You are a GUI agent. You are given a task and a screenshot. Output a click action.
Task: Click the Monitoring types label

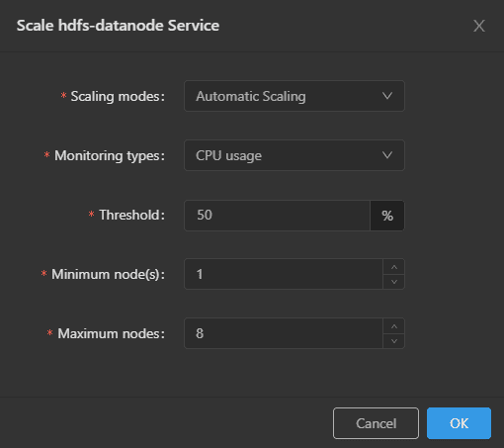[x=110, y=155]
